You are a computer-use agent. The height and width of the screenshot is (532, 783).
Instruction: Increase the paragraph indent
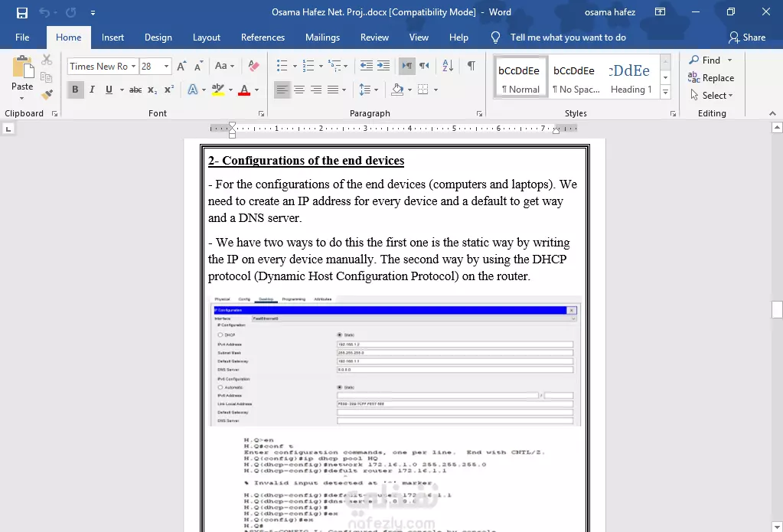383,66
